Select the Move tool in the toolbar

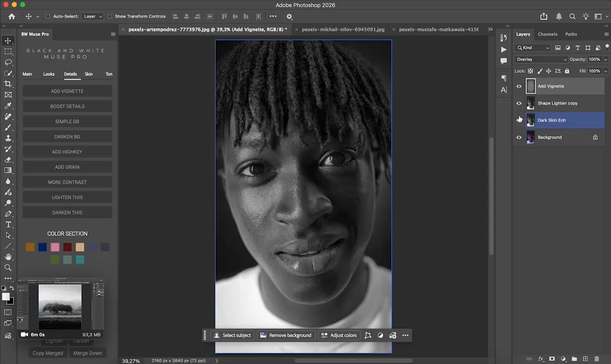point(8,40)
